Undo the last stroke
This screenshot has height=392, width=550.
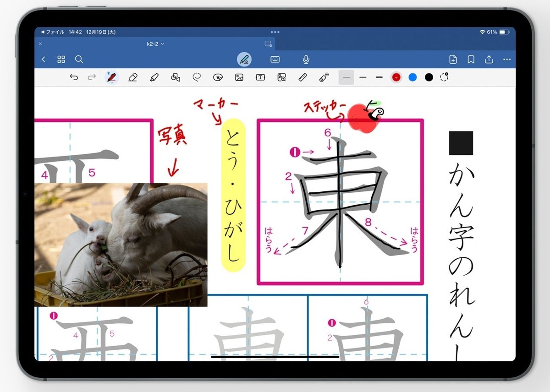pyautogui.click(x=74, y=77)
